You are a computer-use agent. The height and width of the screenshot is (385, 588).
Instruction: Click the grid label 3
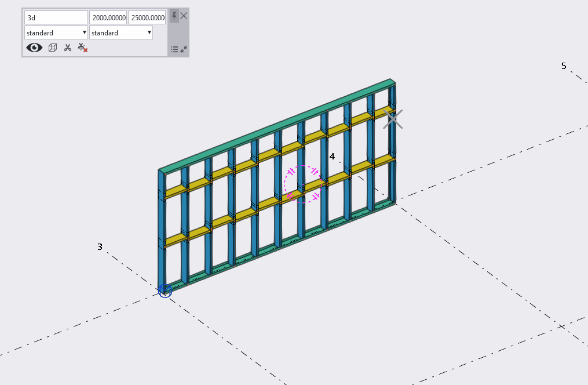[100, 247]
